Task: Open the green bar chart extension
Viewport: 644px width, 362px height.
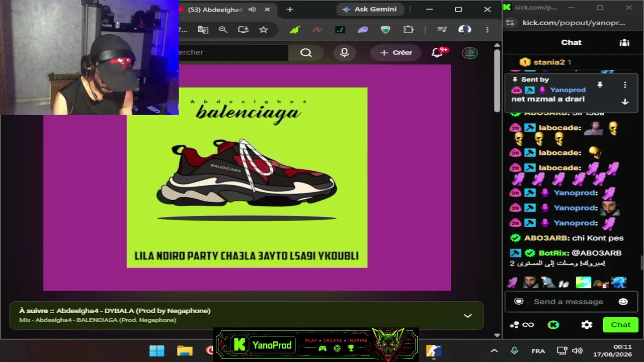Action: (294, 30)
